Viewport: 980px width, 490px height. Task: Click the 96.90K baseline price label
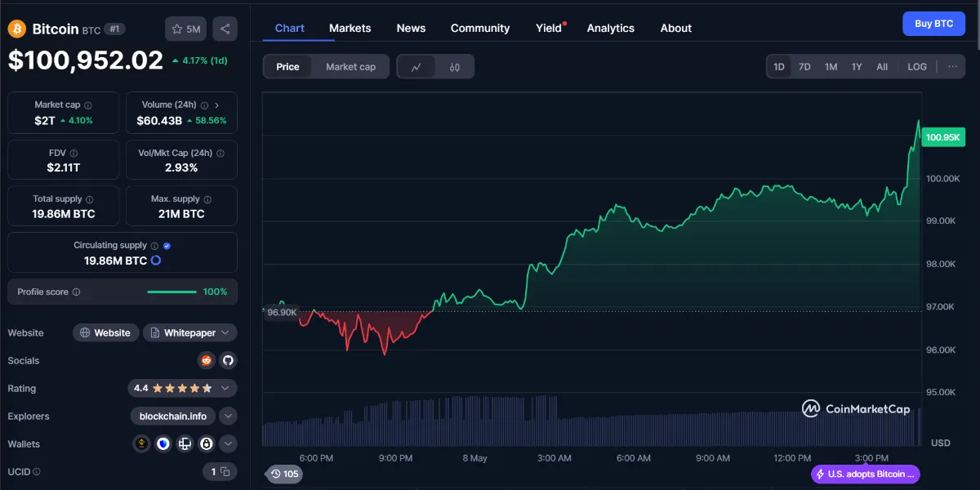(281, 313)
